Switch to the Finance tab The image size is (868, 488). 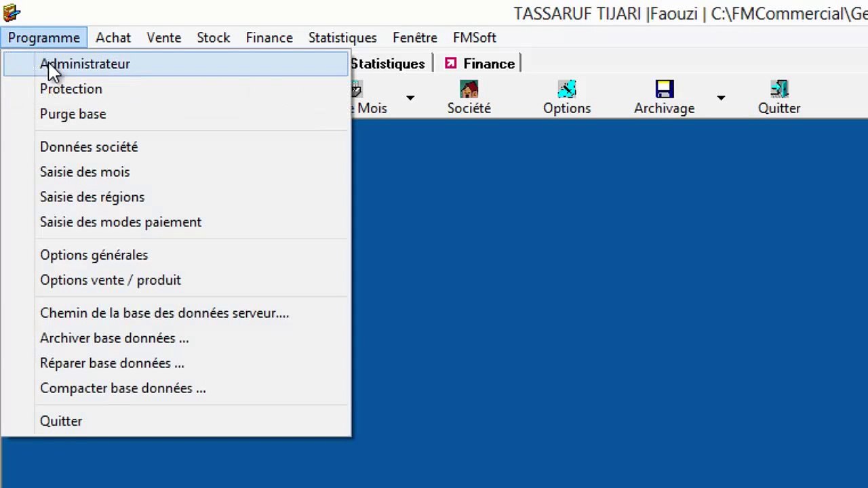click(x=480, y=64)
